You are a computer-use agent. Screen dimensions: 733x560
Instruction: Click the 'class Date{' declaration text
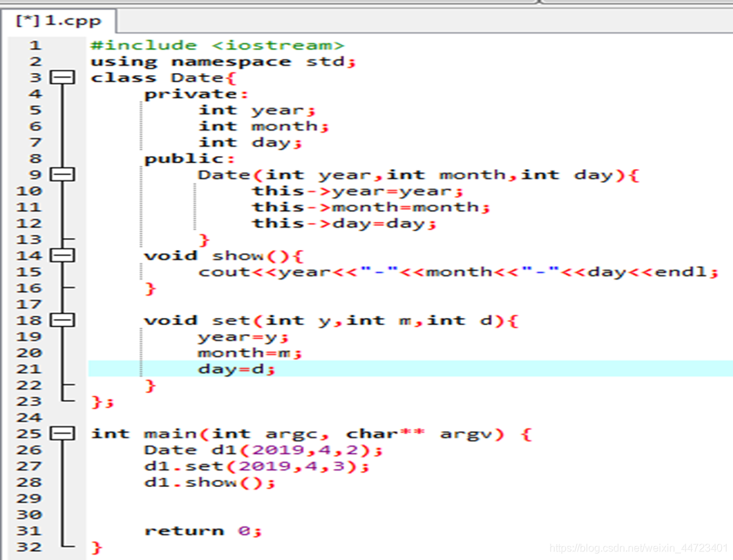click(164, 78)
